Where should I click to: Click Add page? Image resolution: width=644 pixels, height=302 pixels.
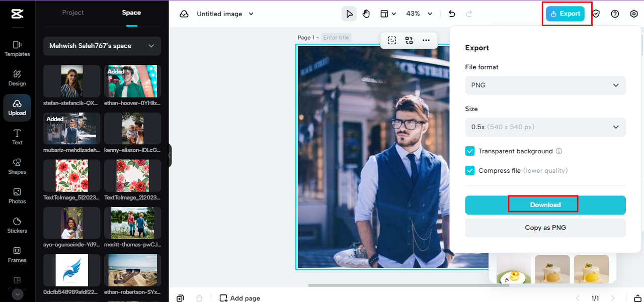[240, 298]
